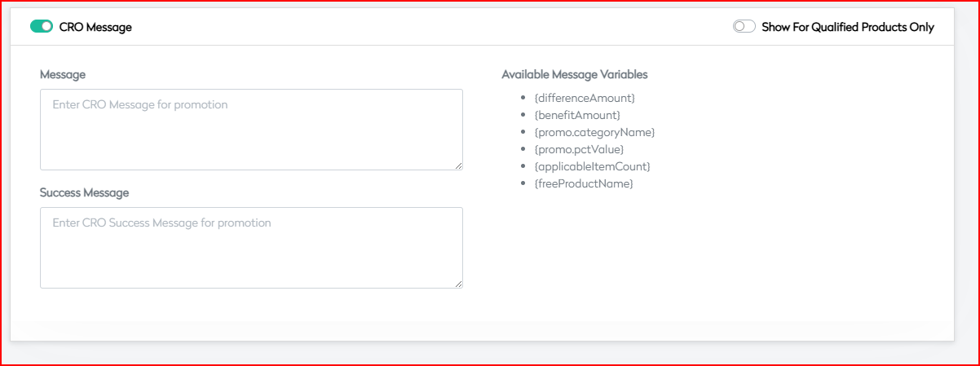Click the bullet beside {freeProductName}
The height and width of the screenshot is (366, 980).
523,184
